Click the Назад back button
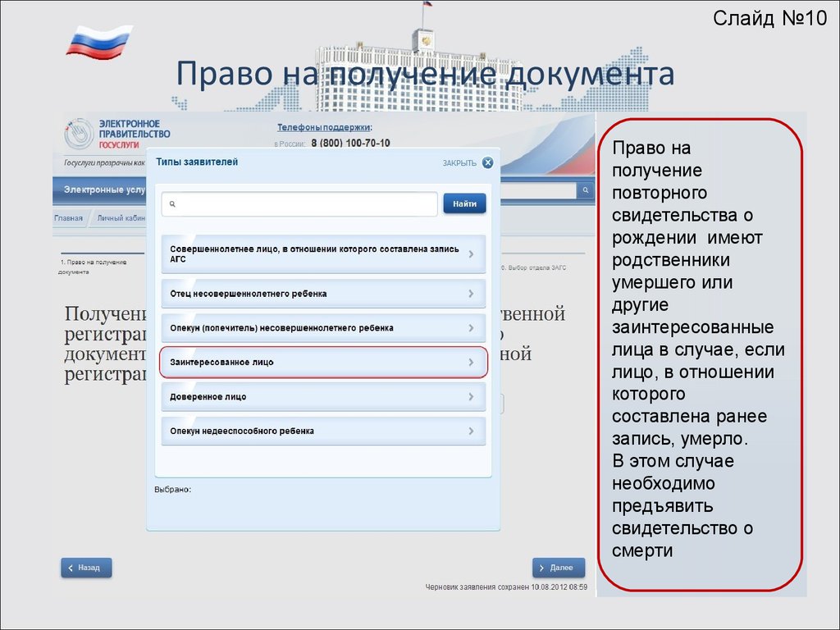The image size is (840, 630). click(86, 568)
